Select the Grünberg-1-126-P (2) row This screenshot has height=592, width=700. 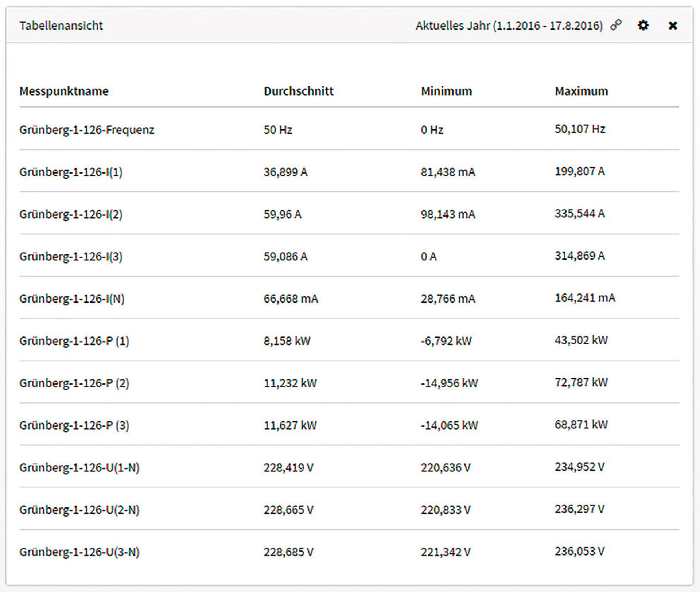tap(74, 383)
